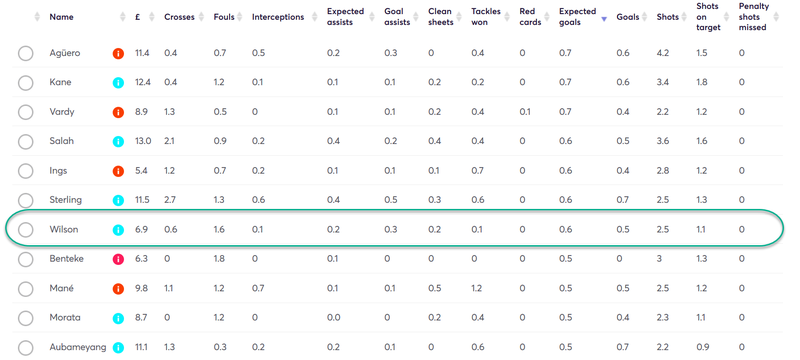Click the player name Ings
This screenshot has height=360, width=800.
pyautogui.click(x=57, y=171)
